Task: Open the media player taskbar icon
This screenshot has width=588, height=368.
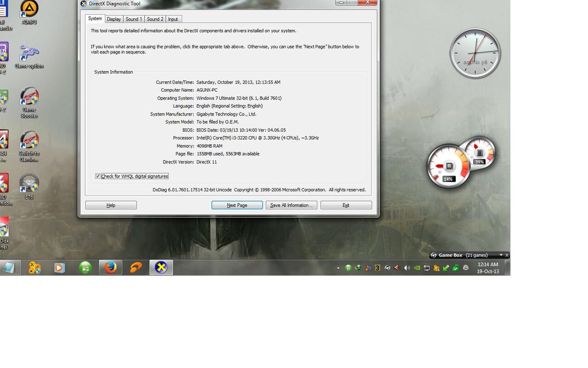Action: click(x=59, y=267)
